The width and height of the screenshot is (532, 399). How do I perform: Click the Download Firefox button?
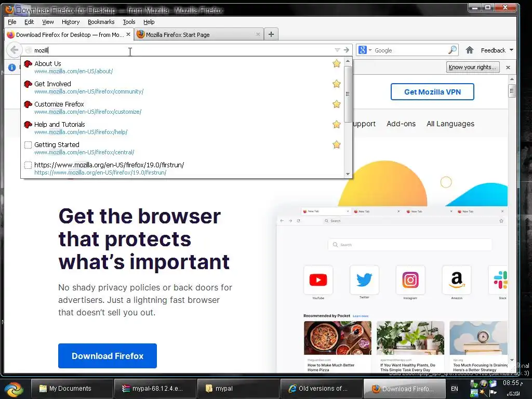(x=108, y=355)
